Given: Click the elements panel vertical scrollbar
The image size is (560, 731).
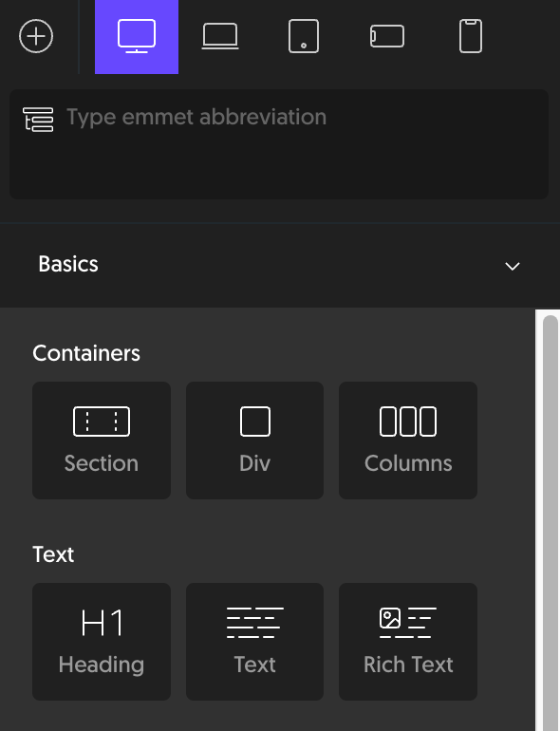Looking at the screenshot, I should [x=551, y=522].
